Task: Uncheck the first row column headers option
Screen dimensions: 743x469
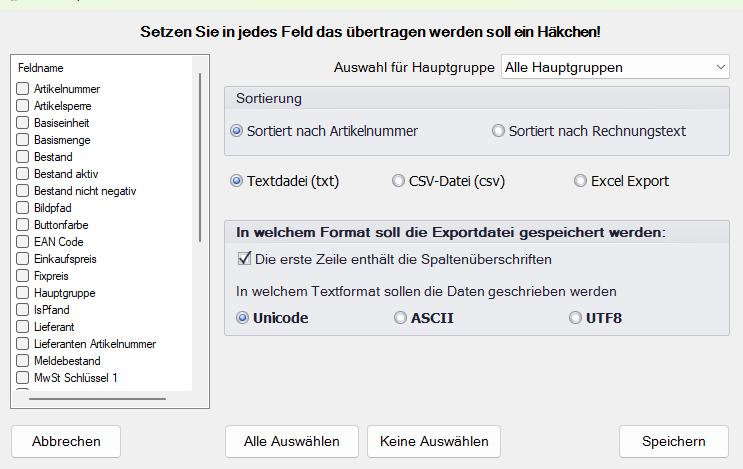Action: 243,259
